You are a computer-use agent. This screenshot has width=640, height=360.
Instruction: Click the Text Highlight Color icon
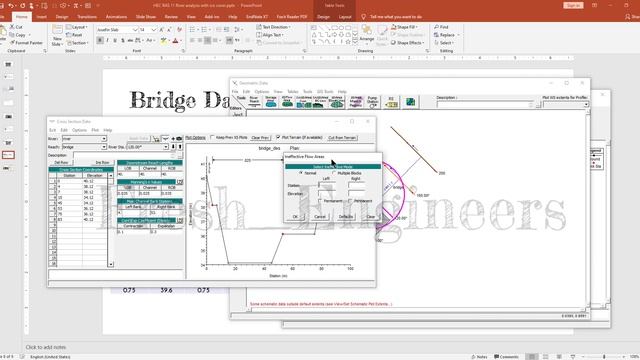164,40
